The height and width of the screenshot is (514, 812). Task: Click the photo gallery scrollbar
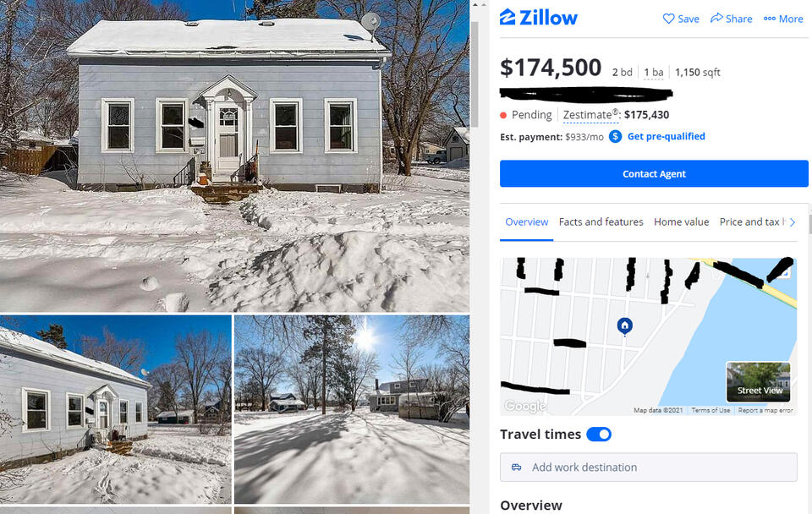pyautogui.click(x=475, y=74)
